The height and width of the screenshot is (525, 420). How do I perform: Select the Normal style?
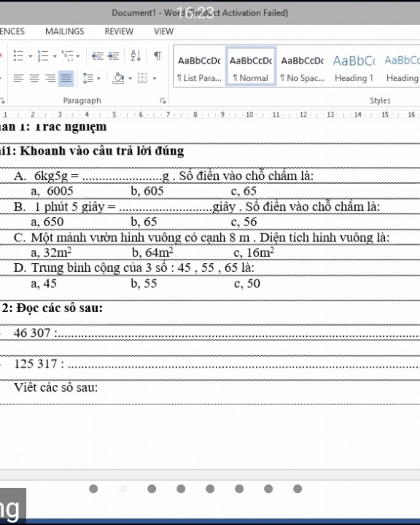tap(251, 66)
